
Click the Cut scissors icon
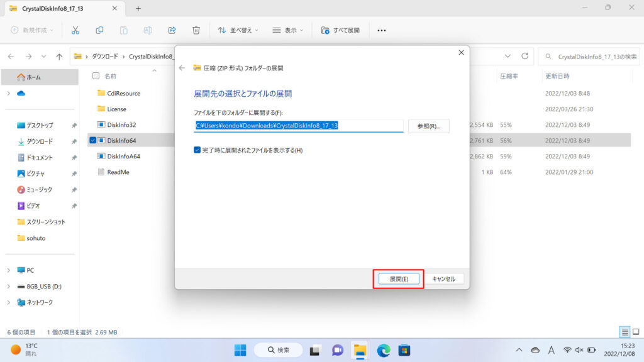tap(75, 30)
